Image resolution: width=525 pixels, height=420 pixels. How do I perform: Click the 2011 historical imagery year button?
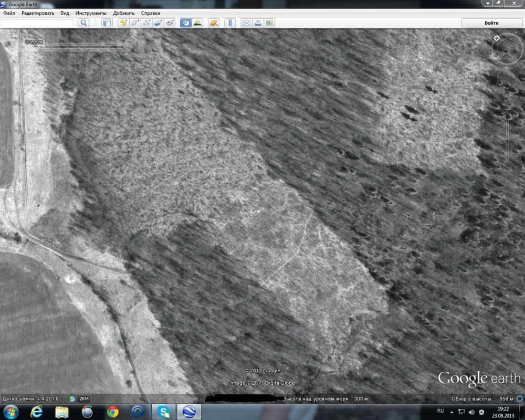pyautogui.click(x=84, y=399)
